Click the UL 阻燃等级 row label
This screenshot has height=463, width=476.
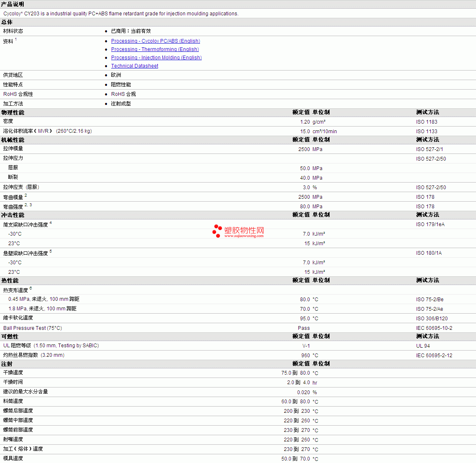pos(51,346)
